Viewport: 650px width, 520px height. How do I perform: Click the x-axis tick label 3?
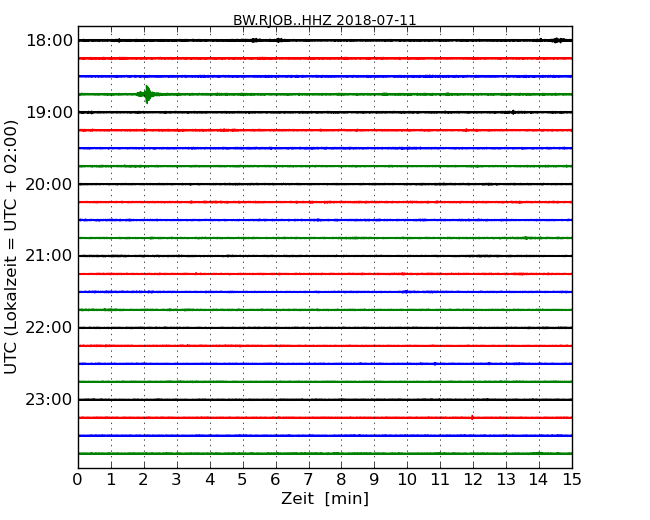tap(177, 479)
